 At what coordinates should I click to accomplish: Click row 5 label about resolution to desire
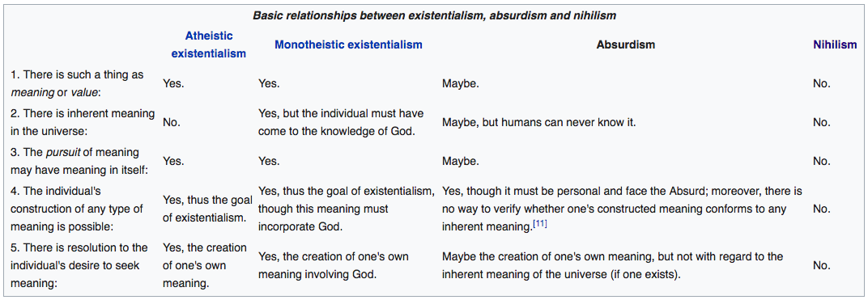click(x=79, y=266)
